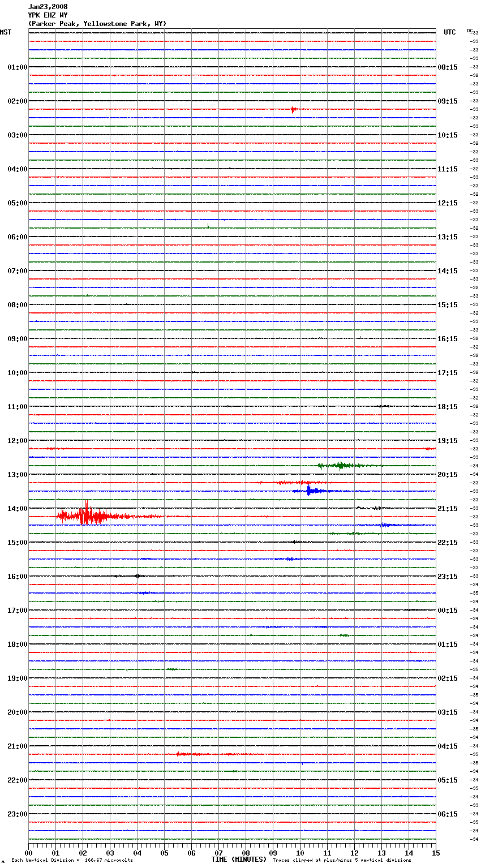Click minute 09 on the bottom axis
Screen dimensions: 481x868
click(273, 853)
